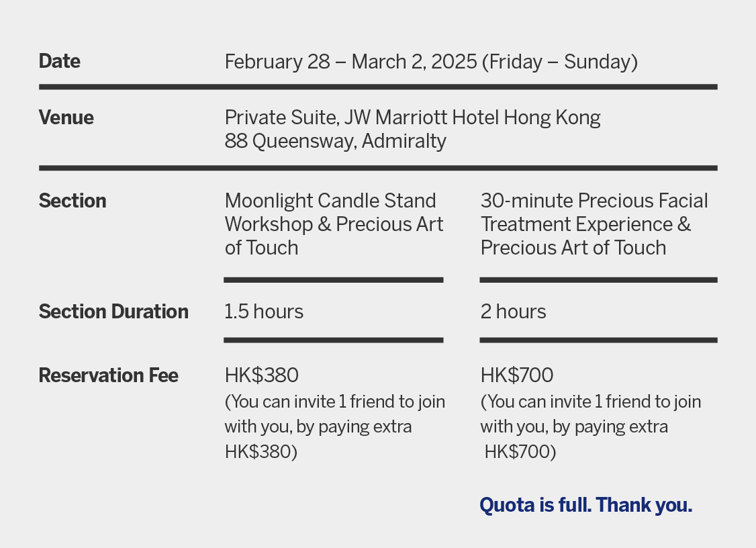The width and height of the screenshot is (756, 548).
Task: Click the invite-a-friend note mentioning extra HK$700
Action: pyautogui.click(x=590, y=427)
